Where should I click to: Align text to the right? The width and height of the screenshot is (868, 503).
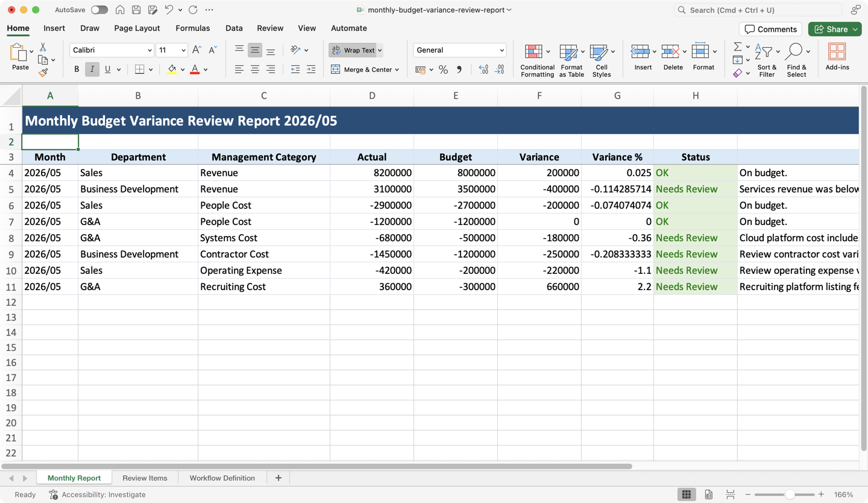[x=271, y=69]
